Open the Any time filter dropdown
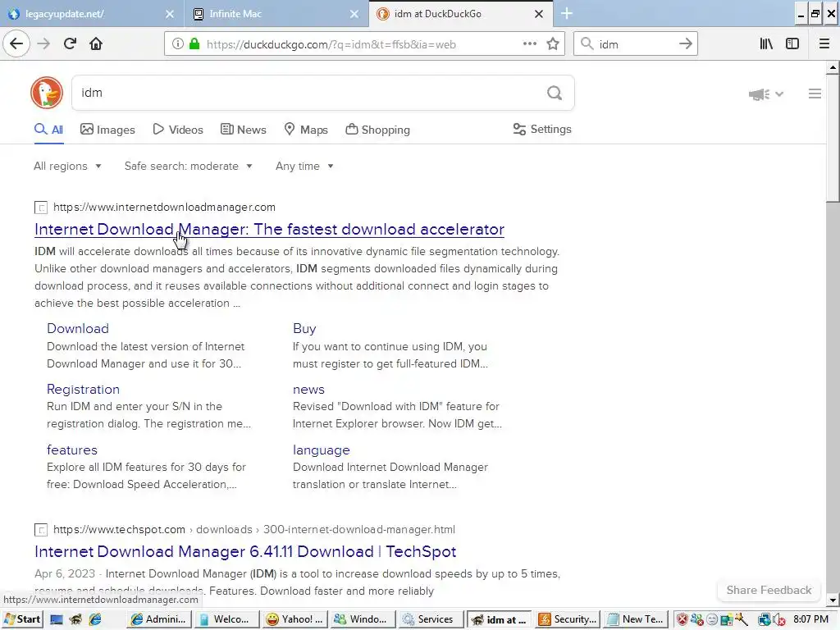The height and width of the screenshot is (630, 840). 305,166
